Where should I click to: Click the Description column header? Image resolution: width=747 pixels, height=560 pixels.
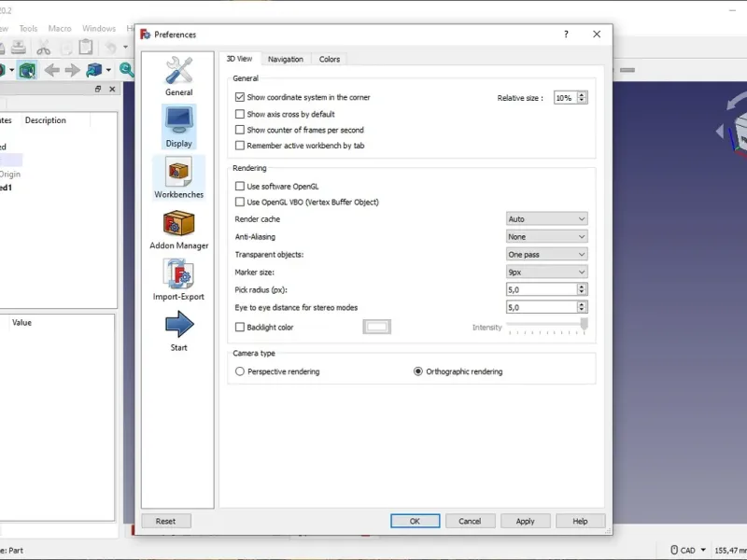point(46,120)
